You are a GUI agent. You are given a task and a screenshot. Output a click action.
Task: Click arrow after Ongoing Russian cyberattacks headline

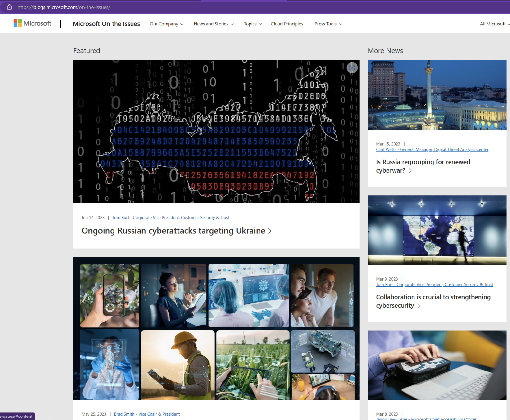tap(270, 231)
